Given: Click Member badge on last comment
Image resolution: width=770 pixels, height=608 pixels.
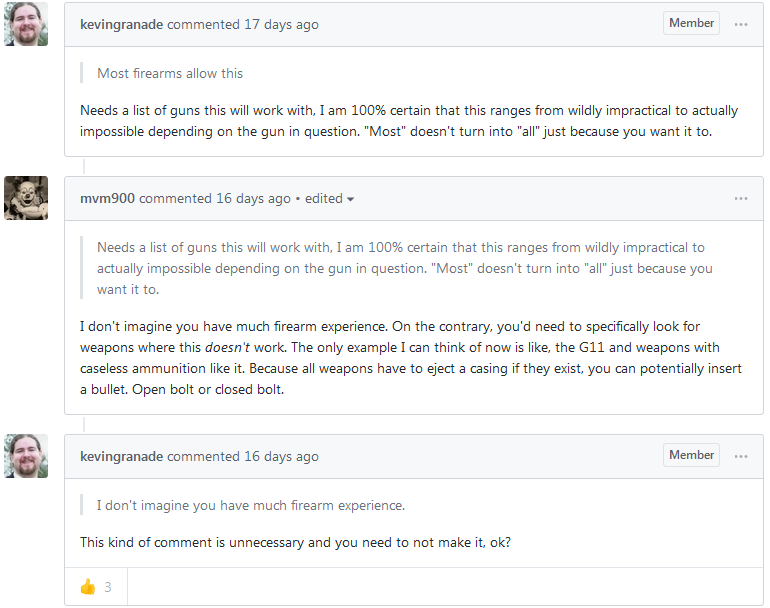Looking at the screenshot, I should coord(691,455).
